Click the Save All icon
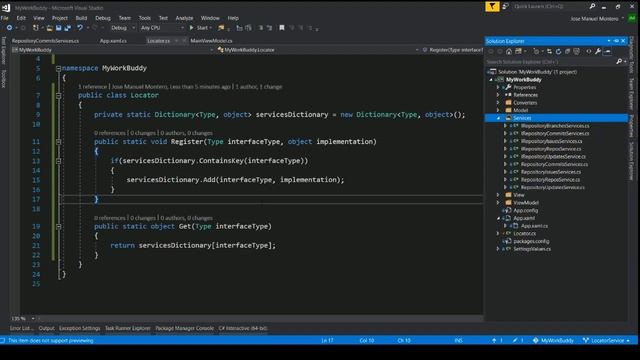Image resolution: width=640 pixels, height=360 pixels. click(68, 28)
